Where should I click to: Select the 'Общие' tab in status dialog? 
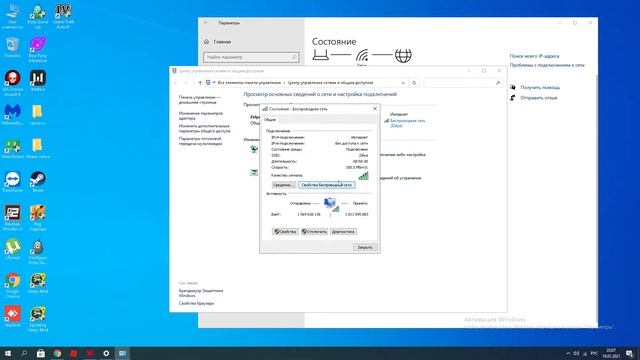(270, 120)
